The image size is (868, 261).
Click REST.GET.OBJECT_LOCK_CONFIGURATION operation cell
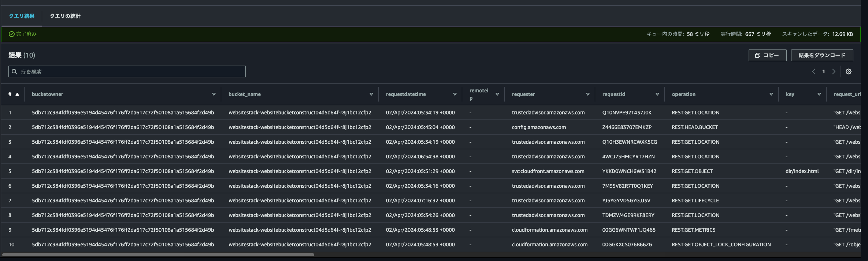[721, 245]
